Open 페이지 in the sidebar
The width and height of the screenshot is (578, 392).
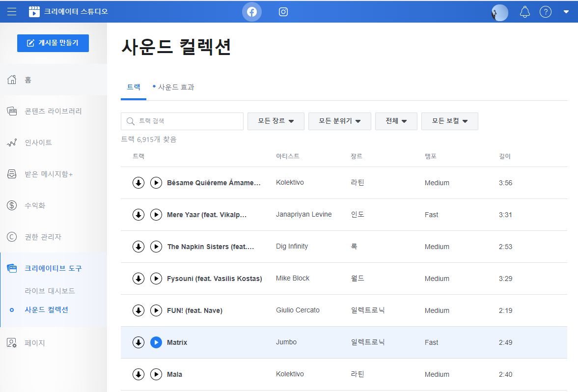point(54,343)
